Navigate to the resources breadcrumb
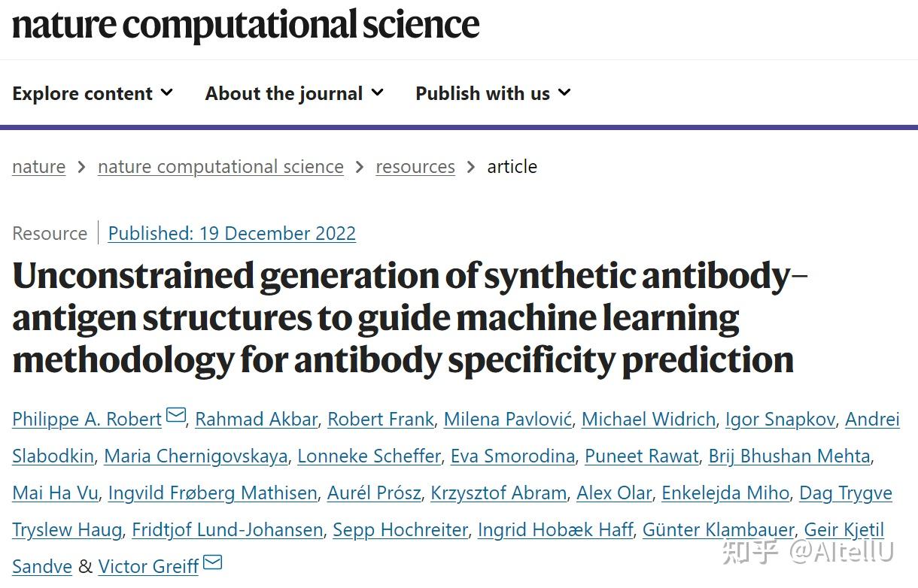Image resolution: width=918 pixels, height=588 pixels. click(415, 166)
